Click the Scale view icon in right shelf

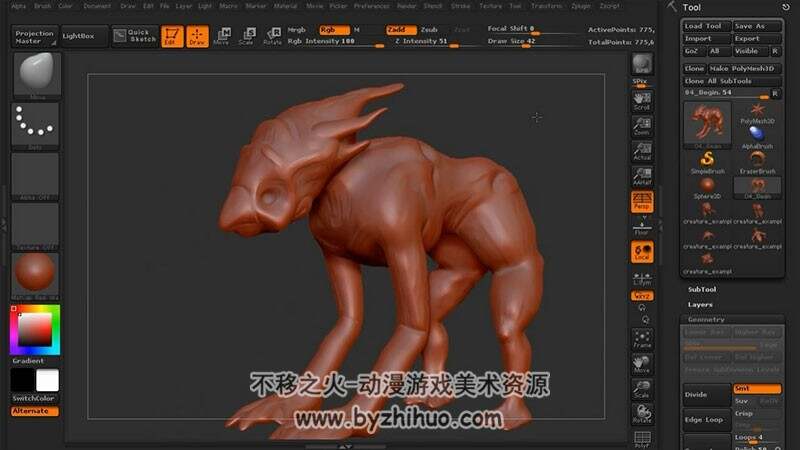tap(642, 389)
